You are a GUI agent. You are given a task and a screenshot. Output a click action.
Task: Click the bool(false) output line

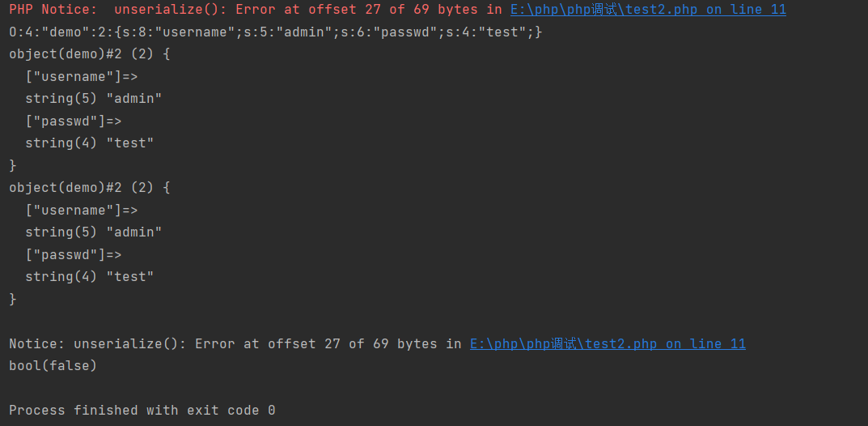[53, 365]
